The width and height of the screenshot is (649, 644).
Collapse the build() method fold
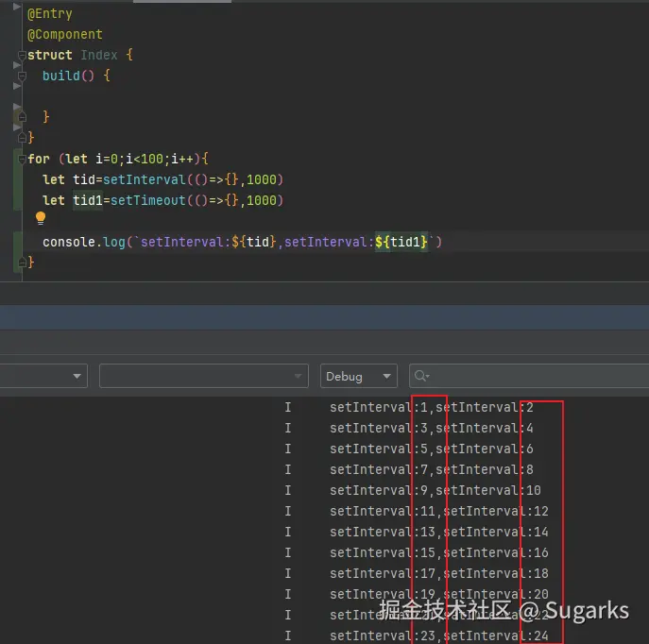pos(22,76)
